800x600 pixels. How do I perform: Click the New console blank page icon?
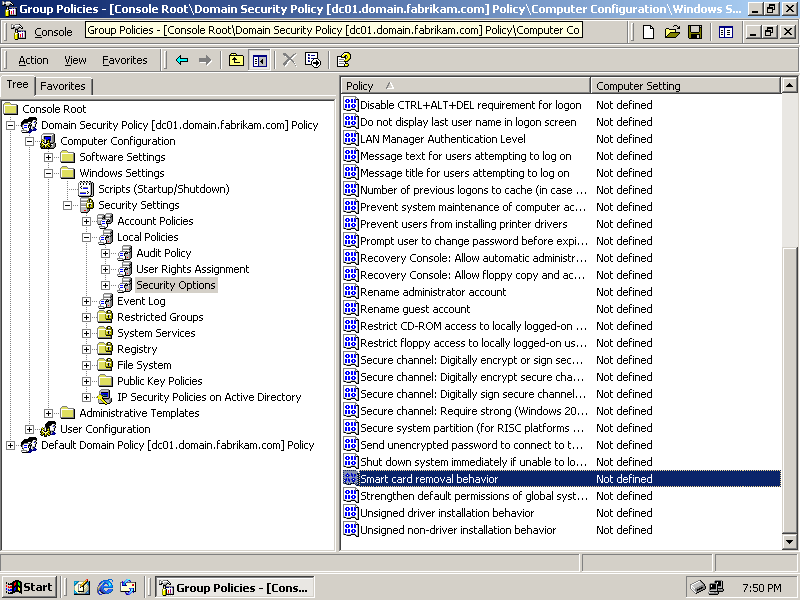[649, 32]
